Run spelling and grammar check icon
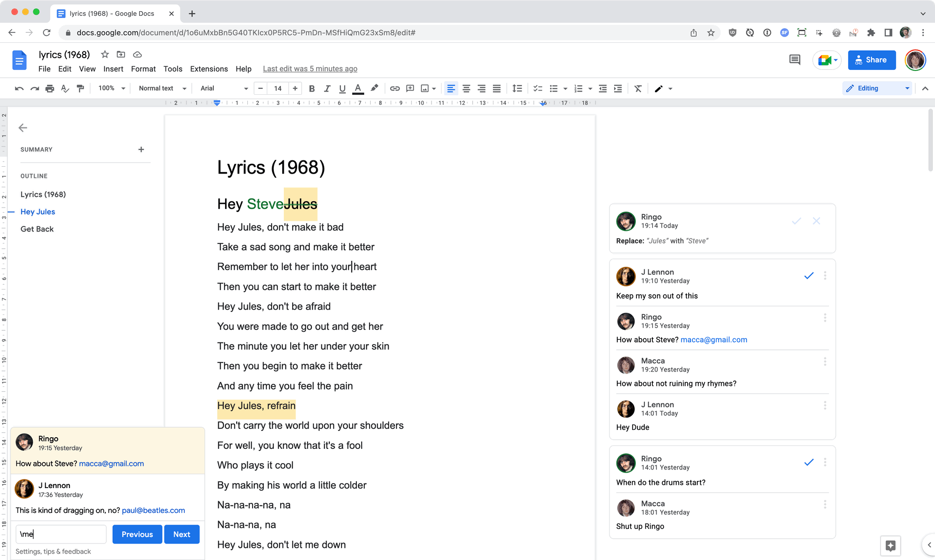The image size is (935, 560). pos(65,88)
